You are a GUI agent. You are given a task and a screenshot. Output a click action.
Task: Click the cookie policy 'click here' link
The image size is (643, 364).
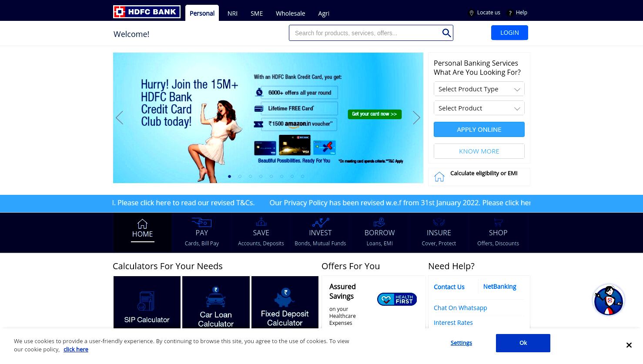point(76,349)
